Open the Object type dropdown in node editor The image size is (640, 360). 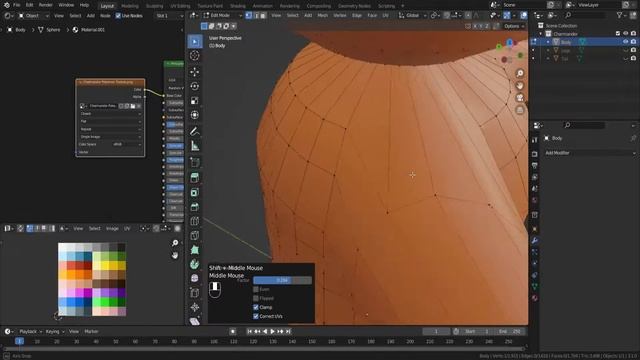point(33,16)
